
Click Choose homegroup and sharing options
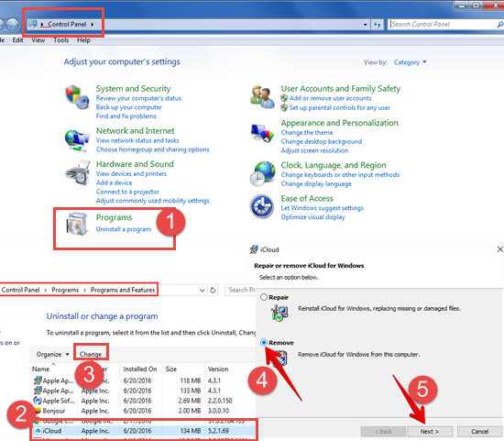(152, 149)
